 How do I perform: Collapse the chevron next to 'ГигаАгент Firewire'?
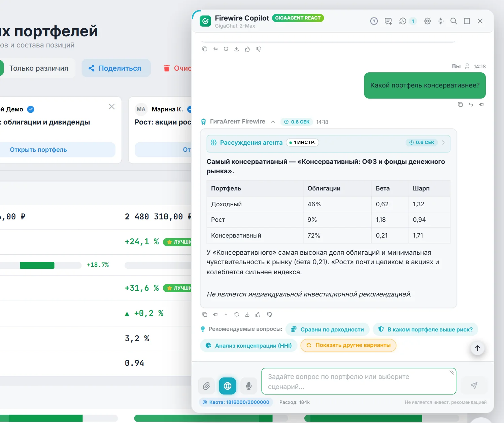273,122
